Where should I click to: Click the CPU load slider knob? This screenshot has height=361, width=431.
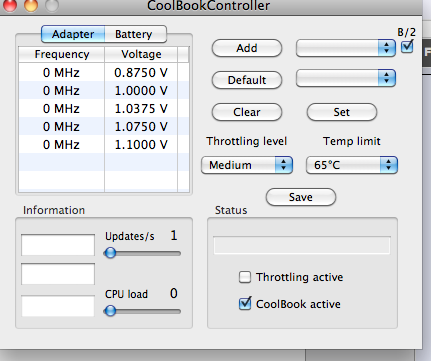pos(110,311)
